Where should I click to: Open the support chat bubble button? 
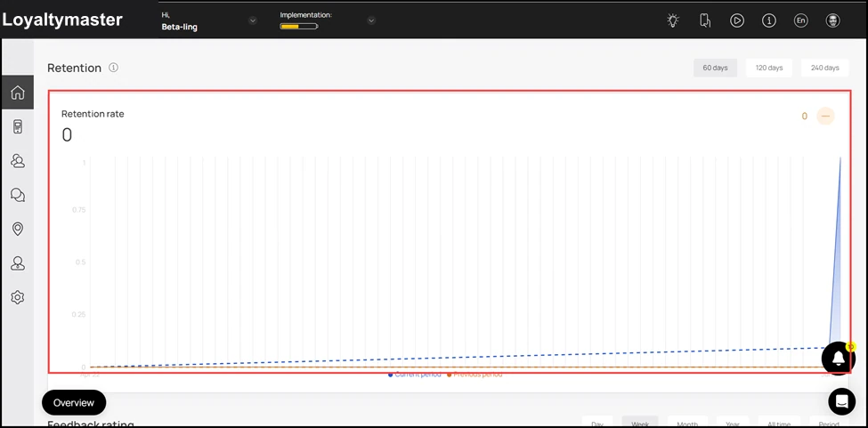[x=841, y=401]
